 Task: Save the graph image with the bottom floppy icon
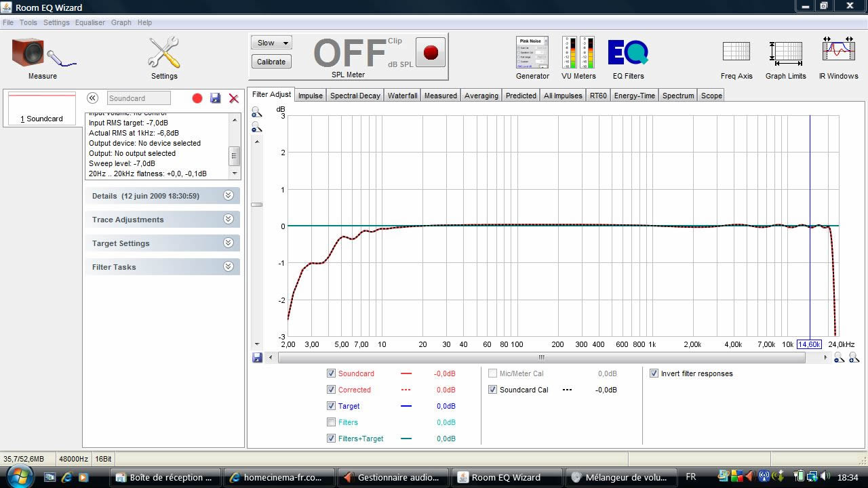point(257,357)
